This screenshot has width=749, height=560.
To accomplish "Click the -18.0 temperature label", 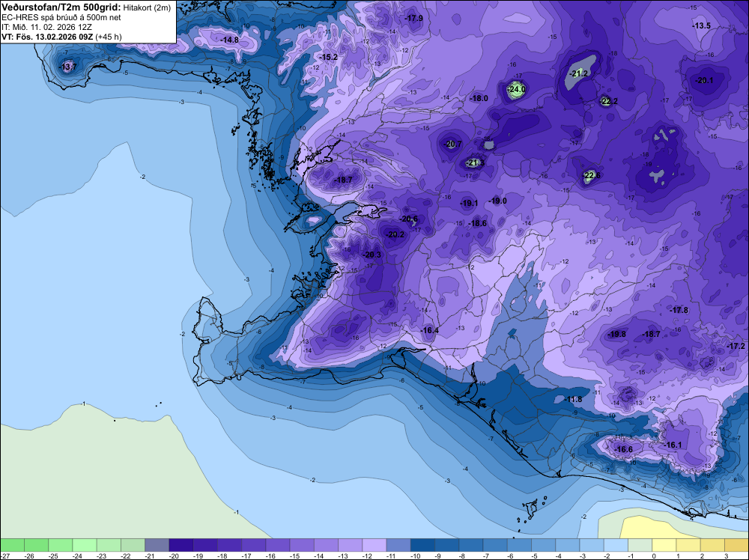I will pos(479,98).
